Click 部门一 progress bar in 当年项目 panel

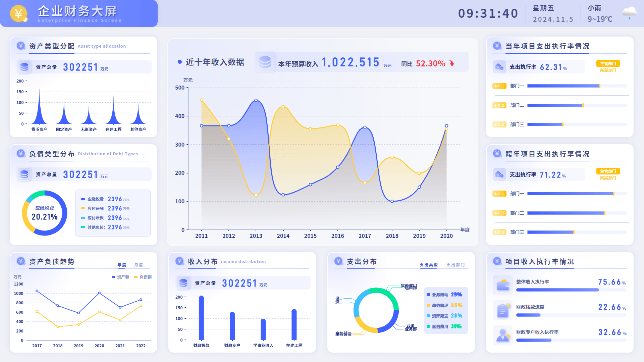point(577,86)
